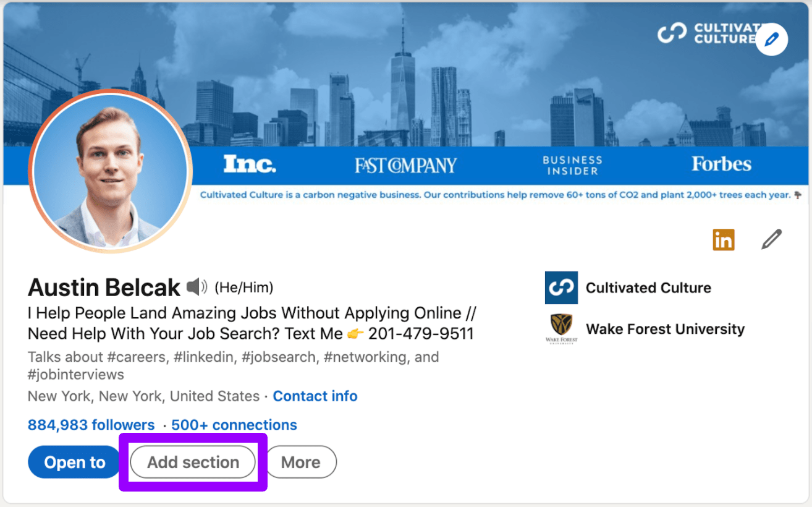Screen dimensions: 812x507
Task: Click the Business Insider banner logo
Action: click(572, 165)
